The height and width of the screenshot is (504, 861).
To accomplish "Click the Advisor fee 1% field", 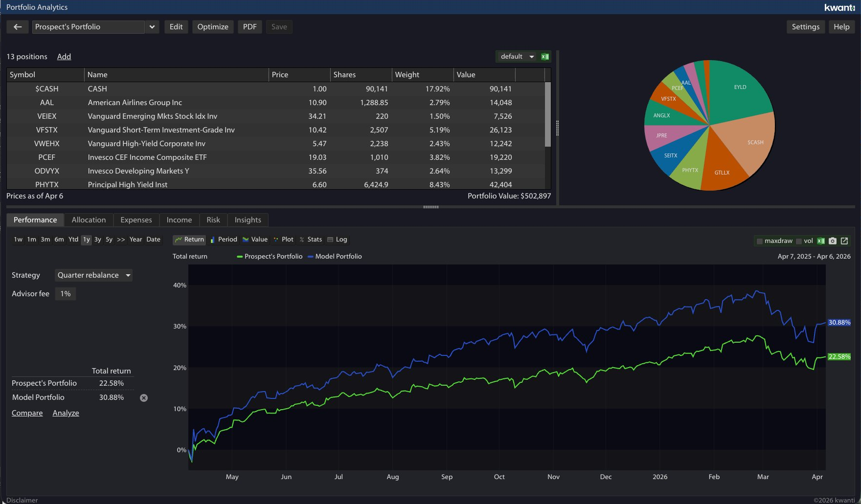I will [66, 294].
